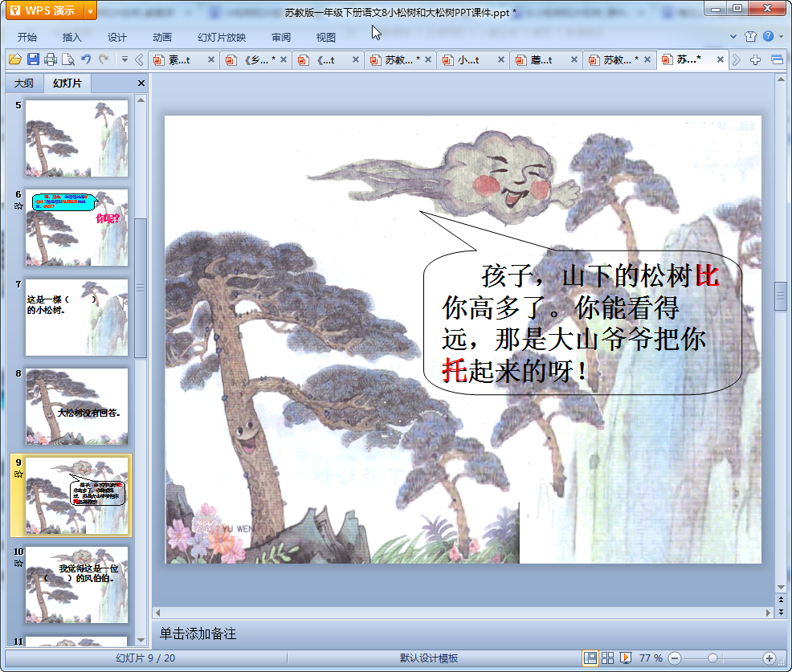Close the 素...t document tab
The width and height of the screenshot is (792, 672).
click(211, 59)
